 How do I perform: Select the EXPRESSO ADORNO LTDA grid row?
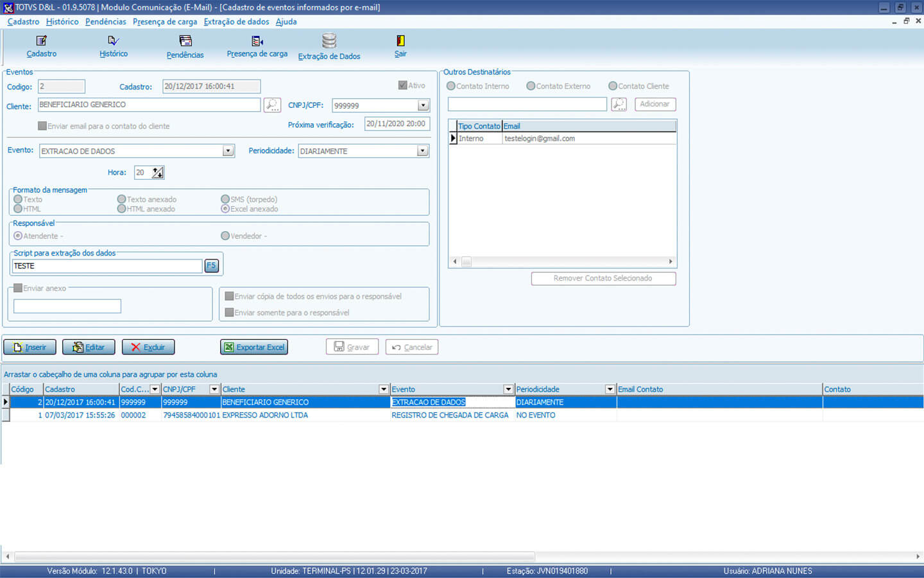264,416
